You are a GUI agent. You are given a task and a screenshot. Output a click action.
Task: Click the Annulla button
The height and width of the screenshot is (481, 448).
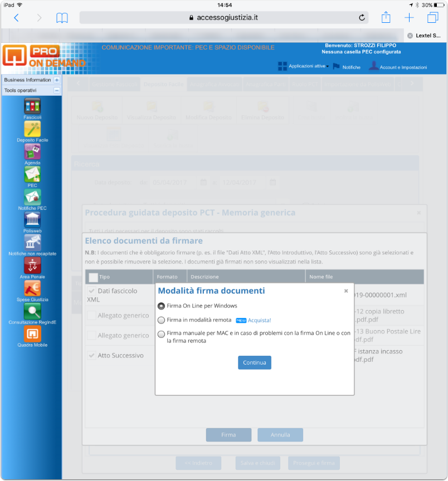pos(280,435)
